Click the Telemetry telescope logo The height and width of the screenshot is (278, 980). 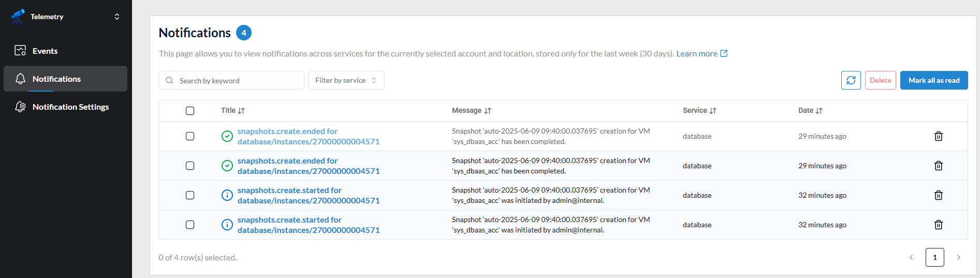pyautogui.click(x=18, y=17)
